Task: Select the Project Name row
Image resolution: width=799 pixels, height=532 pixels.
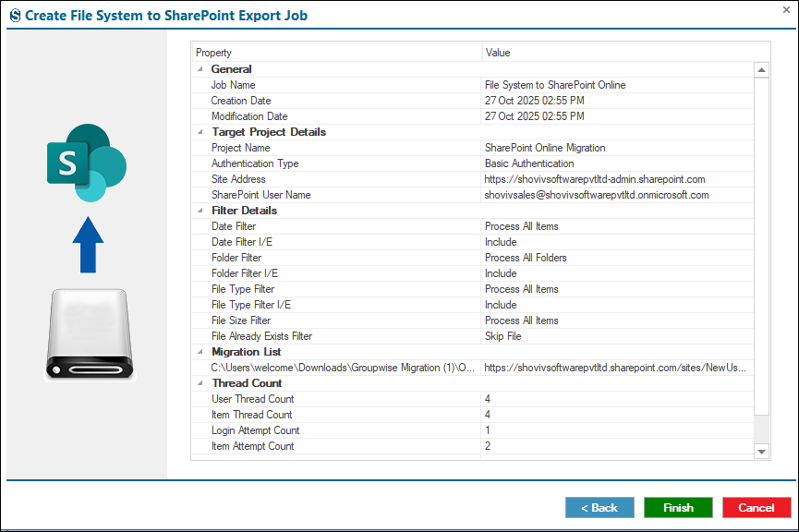Action: pos(473,148)
